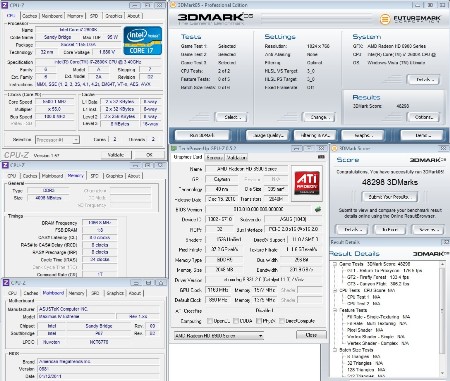The height and width of the screenshot is (381, 450).
Task: Click the green BIOS save chip icon
Action: tap(318, 209)
